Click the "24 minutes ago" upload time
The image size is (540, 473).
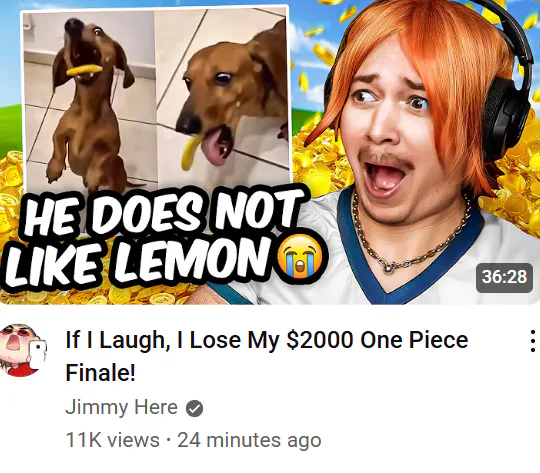249,440
